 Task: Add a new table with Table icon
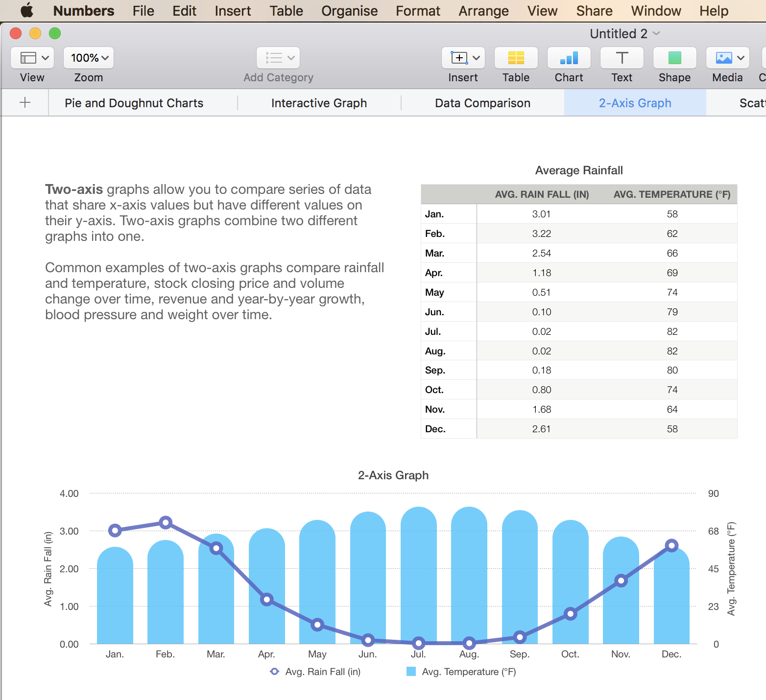516,58
